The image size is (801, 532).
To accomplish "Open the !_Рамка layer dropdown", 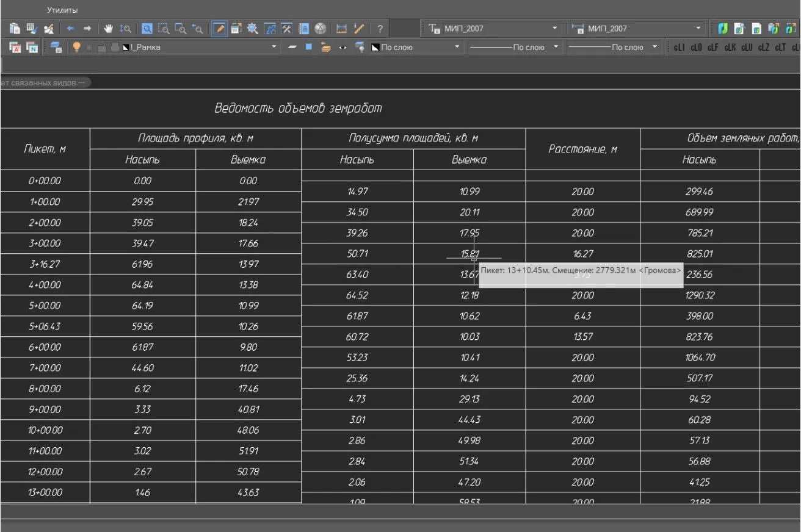I will click(x=274, y=47).
